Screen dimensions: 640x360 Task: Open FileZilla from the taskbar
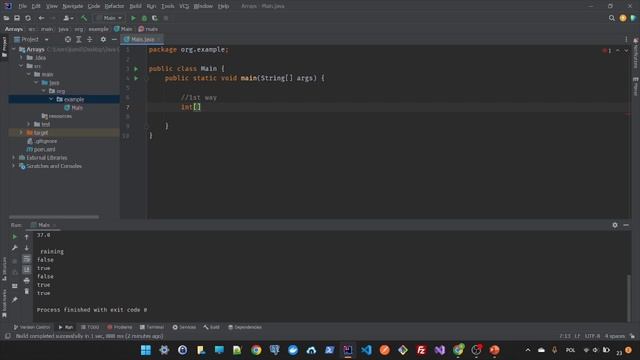click(421, 350)
